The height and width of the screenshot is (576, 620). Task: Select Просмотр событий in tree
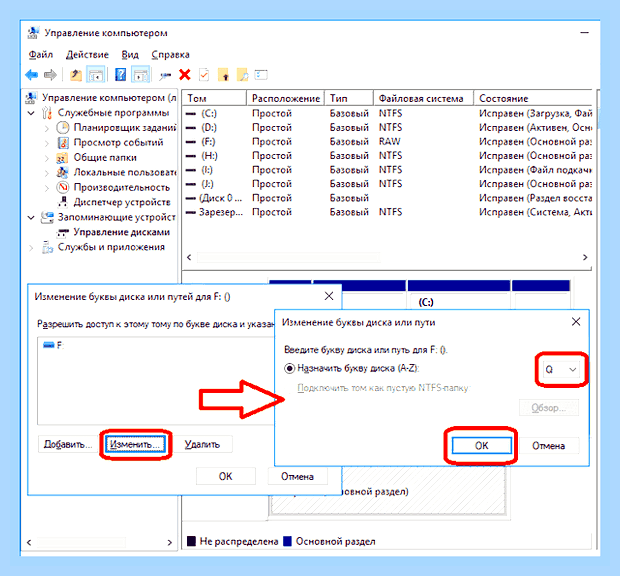118,142
